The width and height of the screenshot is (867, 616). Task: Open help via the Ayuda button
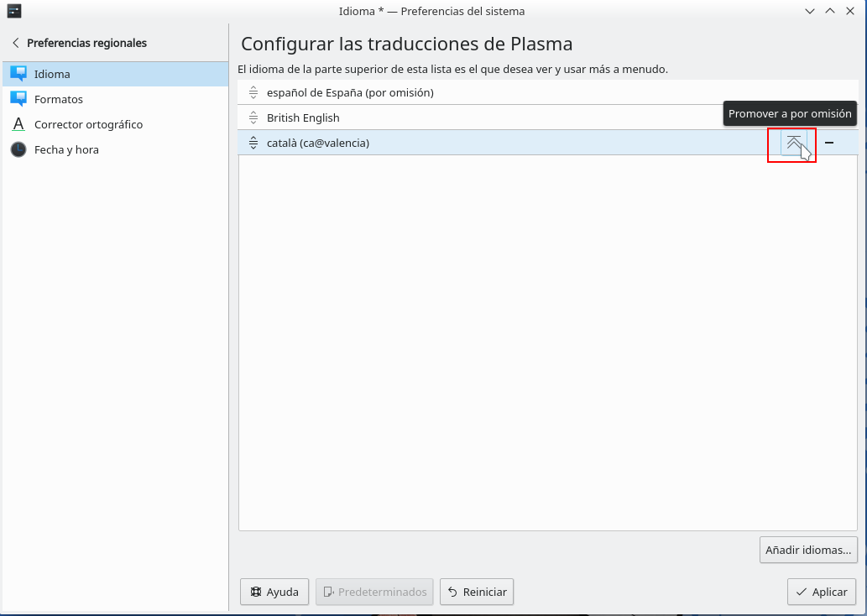tap(274, 592)
